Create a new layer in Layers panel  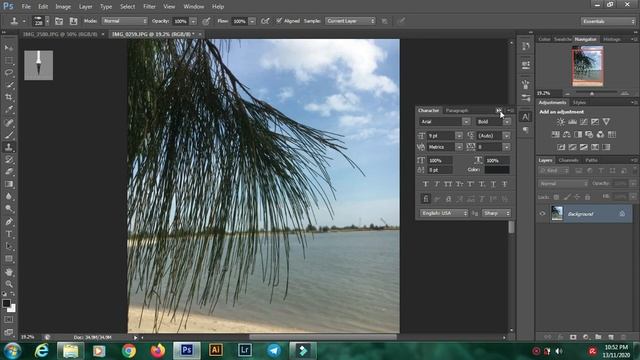click(611, 337)
